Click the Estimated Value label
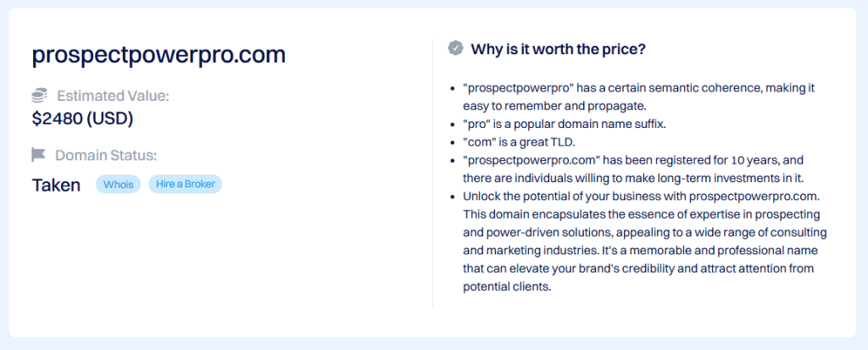Screen dimensions: 868x350 click(x=113, y=96)
